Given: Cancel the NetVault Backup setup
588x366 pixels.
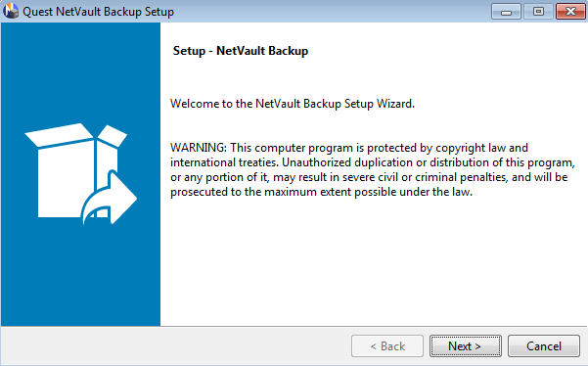Looking at the screenshot, I should [544, 345].
